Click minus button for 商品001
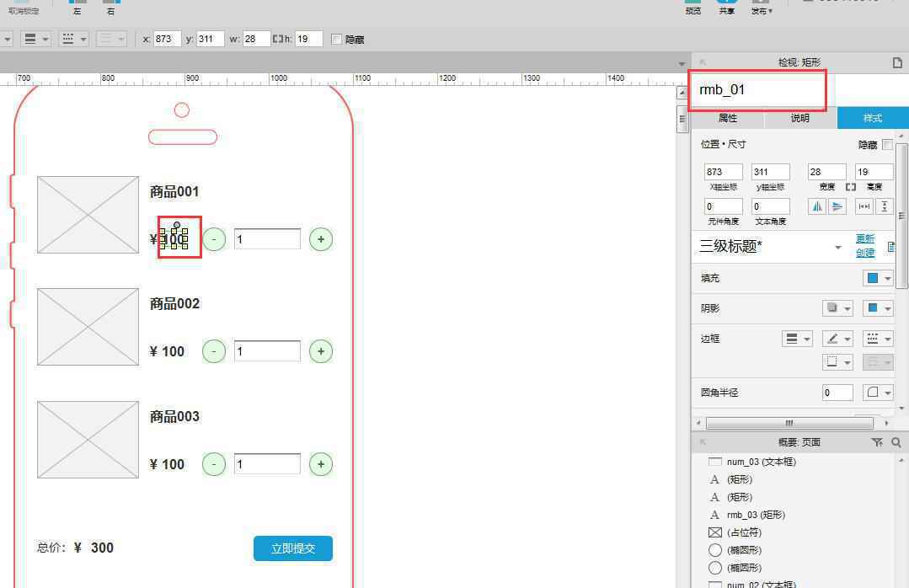This screenshot has height=588, width=909. [214, 239]
